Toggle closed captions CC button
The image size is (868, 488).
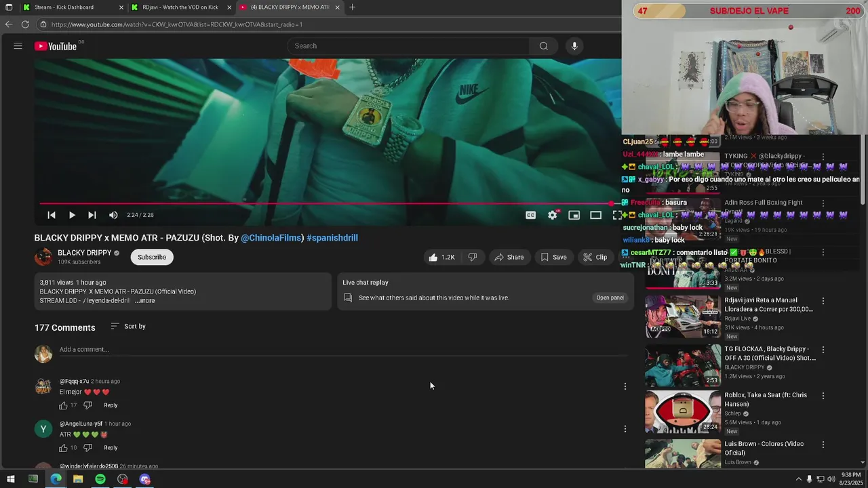pos(531,215)
